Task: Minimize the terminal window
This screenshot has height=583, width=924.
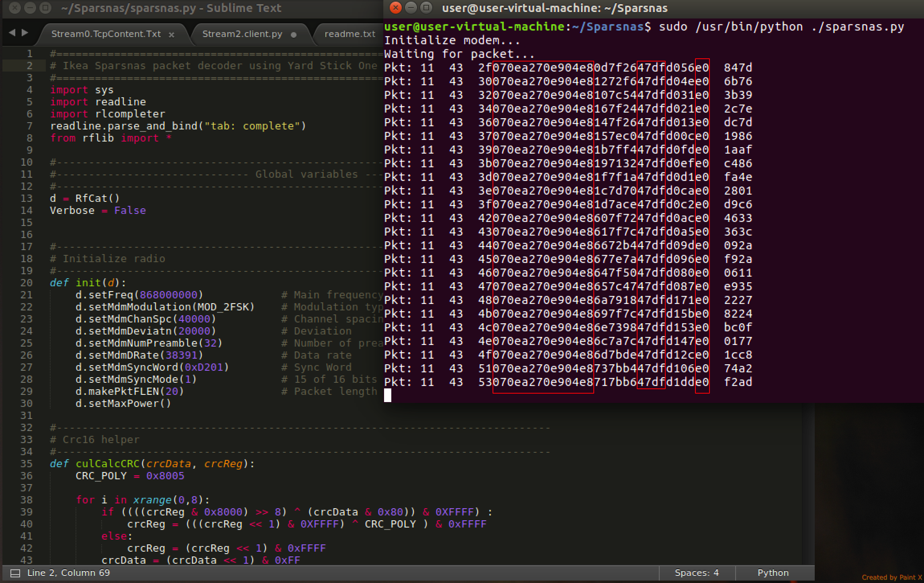Action: coord(411,8)
